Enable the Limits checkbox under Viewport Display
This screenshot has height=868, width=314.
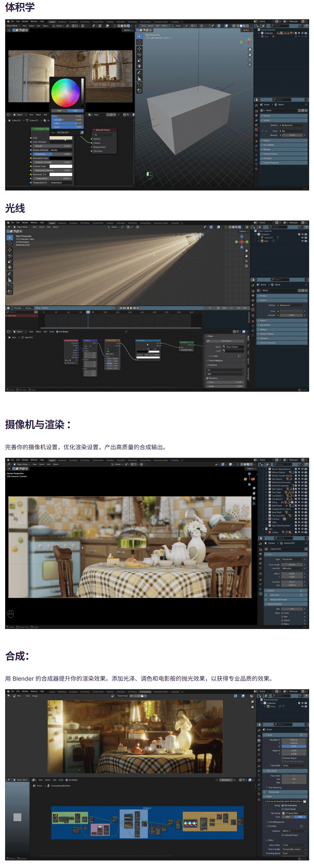pos(282,613)
